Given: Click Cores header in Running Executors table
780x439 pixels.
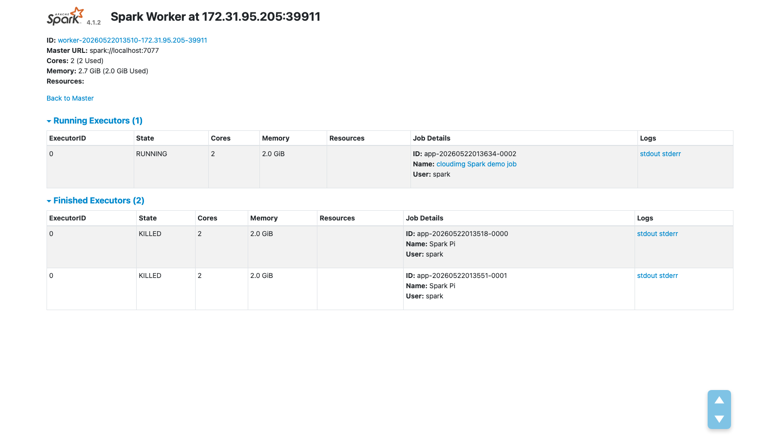Looking at the screenshot, I should 220,138.
